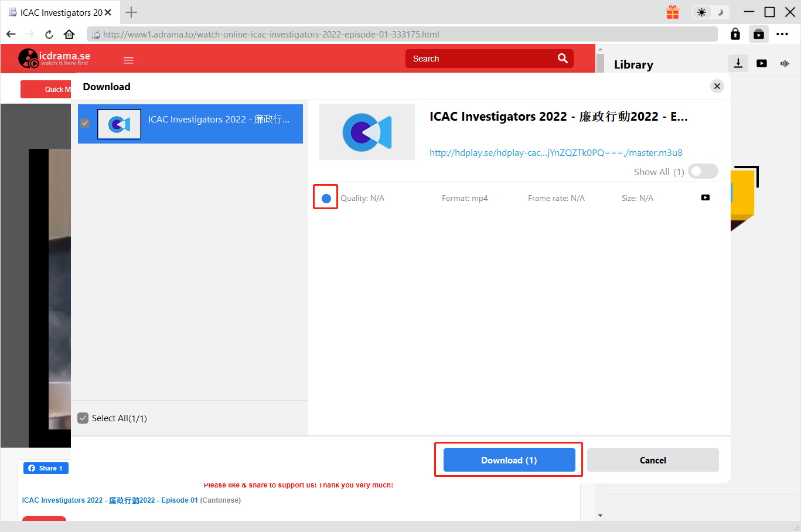Close the Download dialog
Image resolution: width=801 pixels, height=532 pixels.
pyautogui.click(x=717, y=86)
